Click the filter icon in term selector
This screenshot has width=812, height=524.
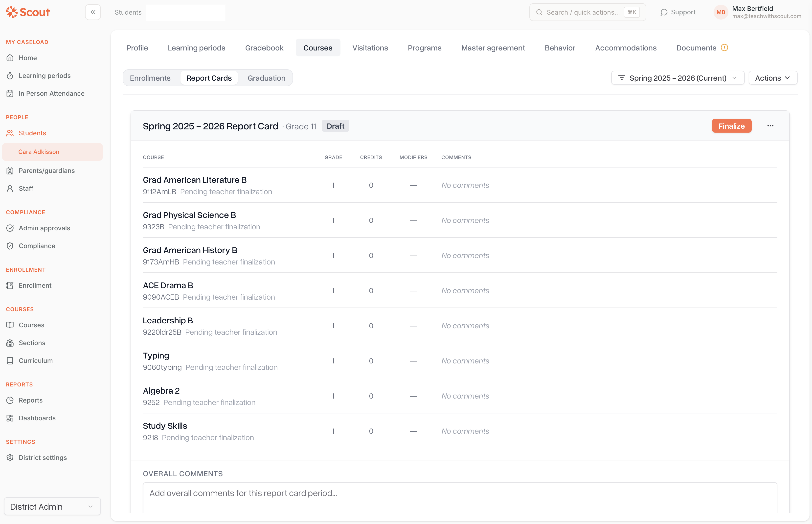621,78
